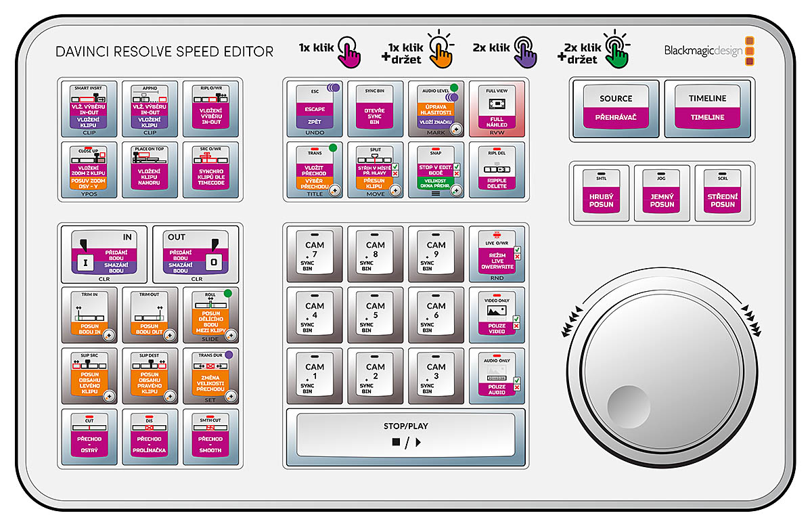
Task: Click the Blackmagicdesign logo
Action: [709, 51]
